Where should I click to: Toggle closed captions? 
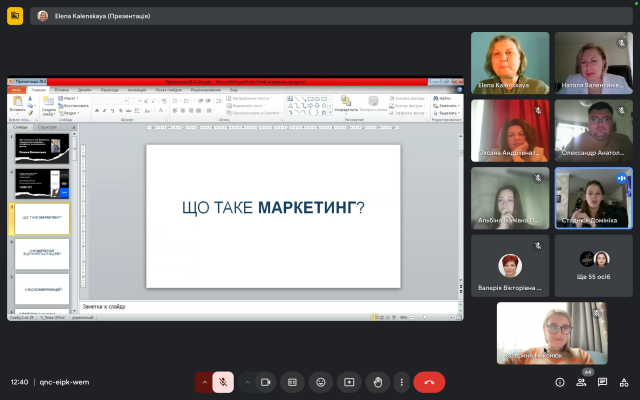click(x=293, y=381)
